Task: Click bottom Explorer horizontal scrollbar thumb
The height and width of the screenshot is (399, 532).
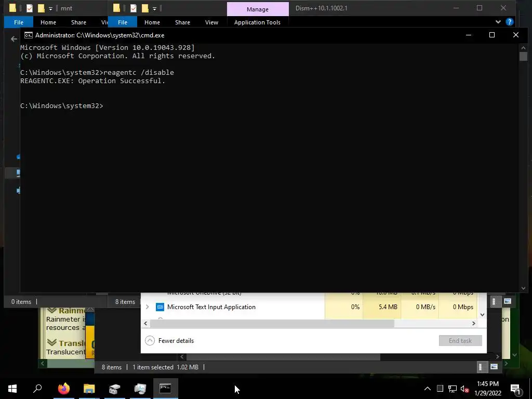Action: (x=283, y=356)
